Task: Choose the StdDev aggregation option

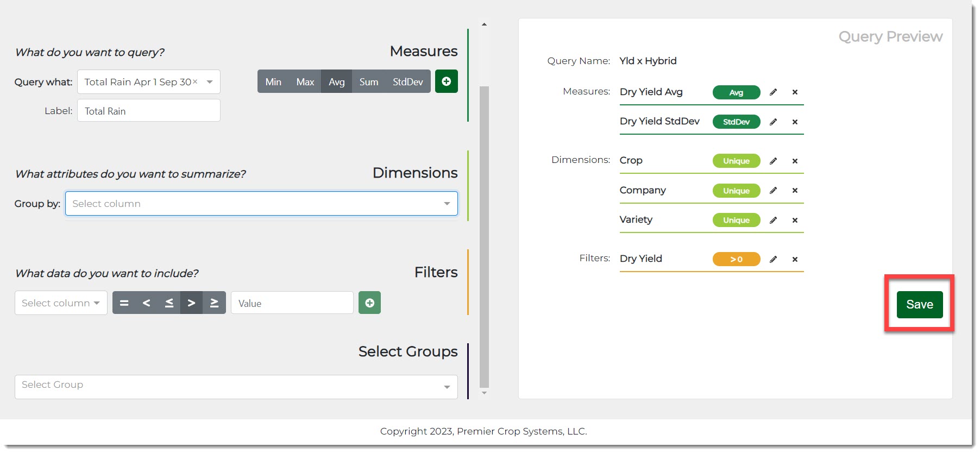Action: [x=407, y=81]
